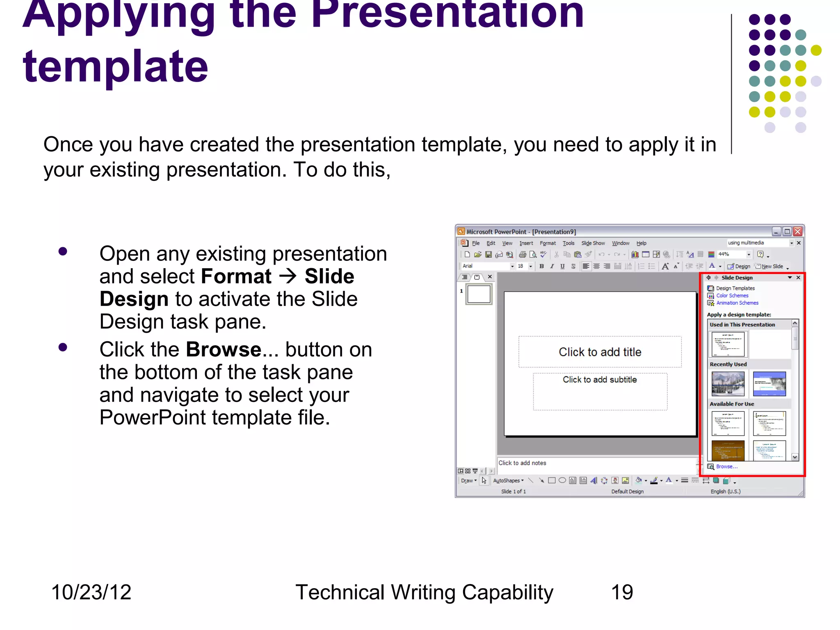Toggle Italic formatting
The width and height of the screenshot is (840, 630).
(x=552, y=266)
